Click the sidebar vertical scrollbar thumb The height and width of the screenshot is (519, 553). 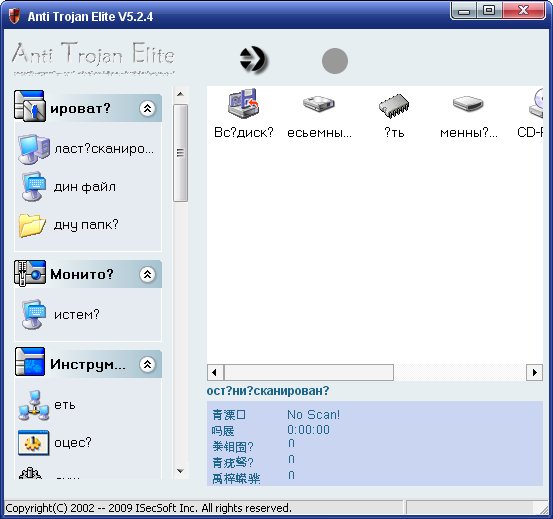point(180,153)
